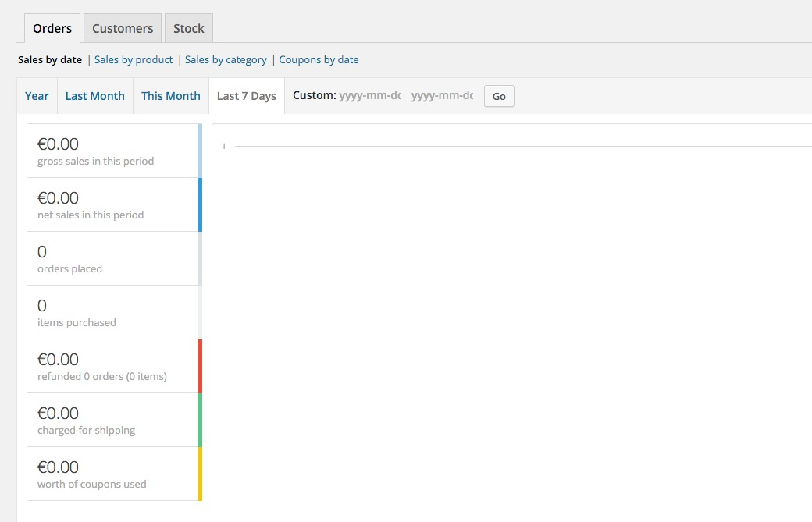Show the Year range
Image resolution: width=812 pixels, height=522 pixels.
point(37,96)
